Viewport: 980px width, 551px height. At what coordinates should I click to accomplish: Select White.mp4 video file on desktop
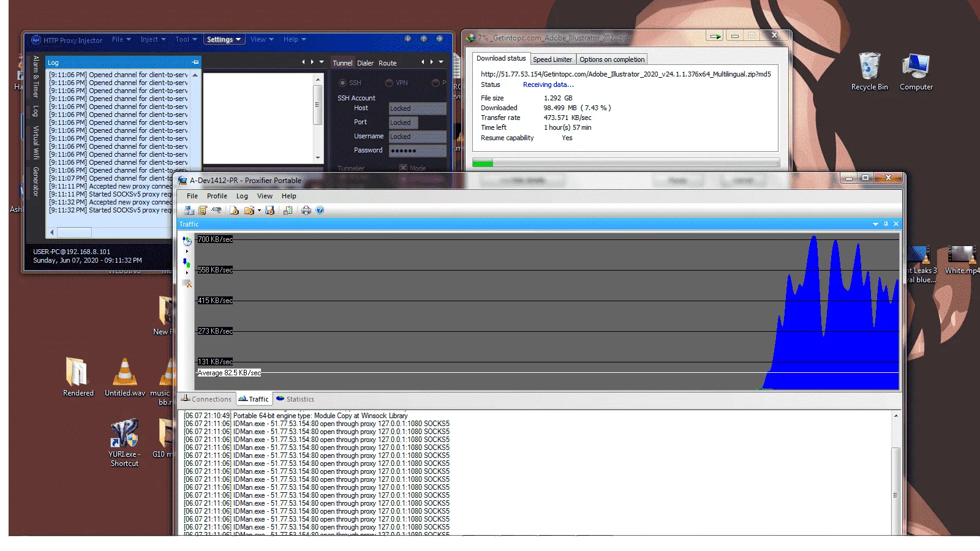tap(962, 260)
